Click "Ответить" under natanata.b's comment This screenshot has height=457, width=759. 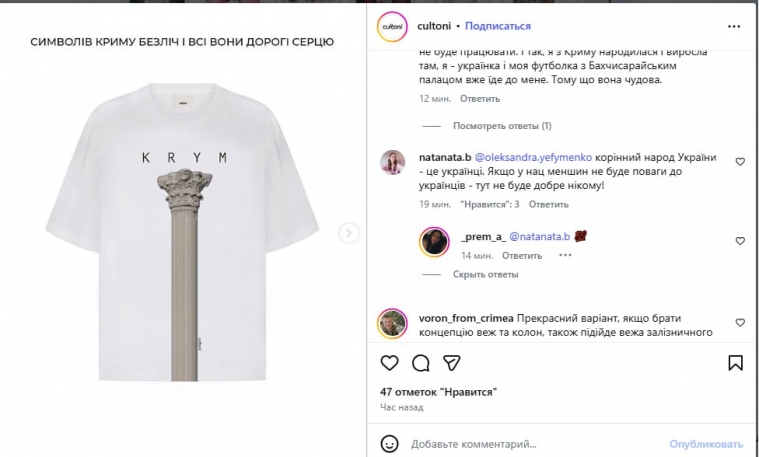[x=548, y=204]
